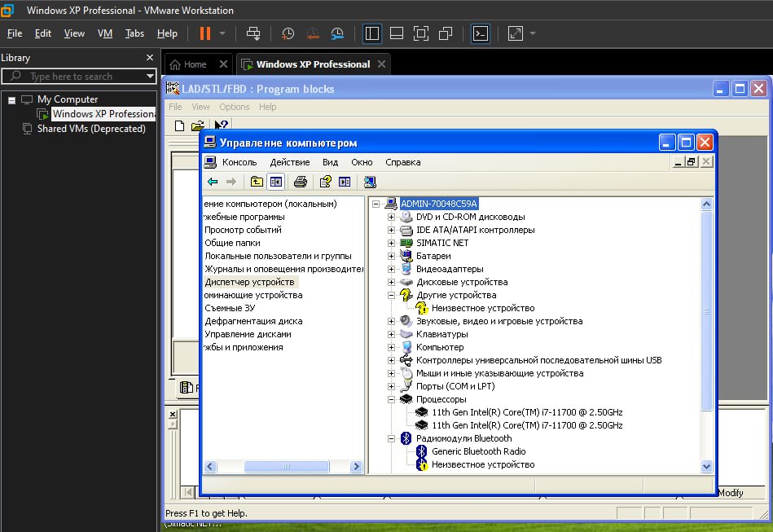Click the Library search field
This screenshot has width=773, height=532.
pyautogui.click(x=79, y=77)
